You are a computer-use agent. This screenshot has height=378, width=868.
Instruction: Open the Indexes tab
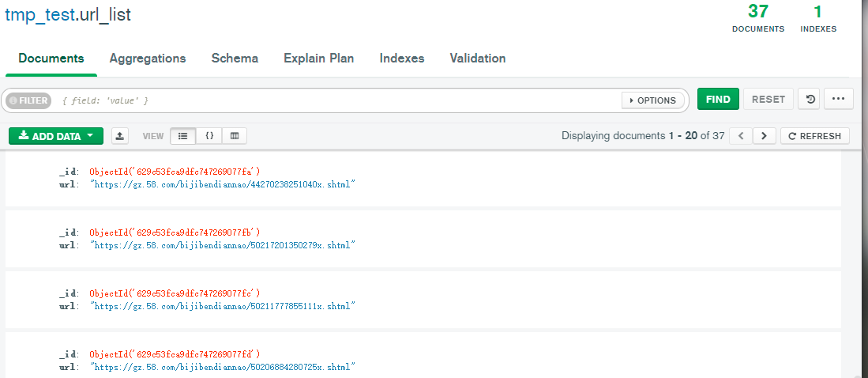402,59
